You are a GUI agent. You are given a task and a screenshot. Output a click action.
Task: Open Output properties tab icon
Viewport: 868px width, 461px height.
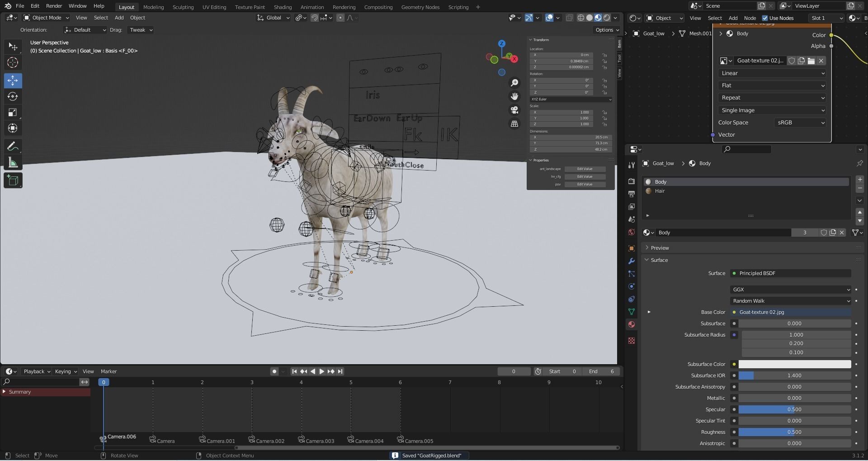point(632,194)
